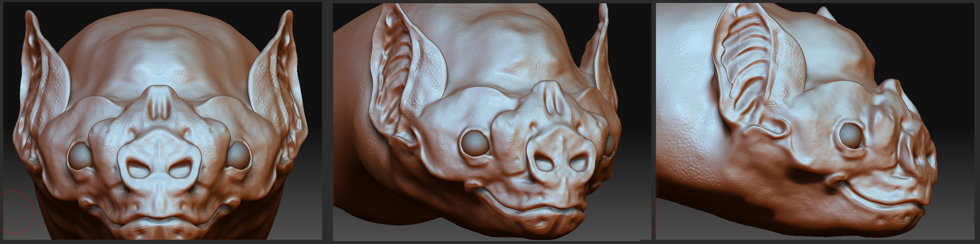
Task: Click the bat's left eyeball in front view
Action: tap(79, 156)
